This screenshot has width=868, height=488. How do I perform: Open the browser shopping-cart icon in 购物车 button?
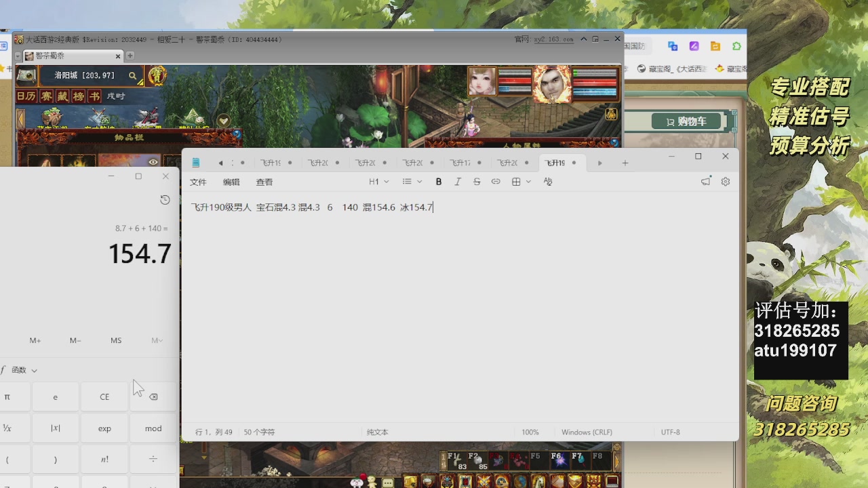point(670,122)
